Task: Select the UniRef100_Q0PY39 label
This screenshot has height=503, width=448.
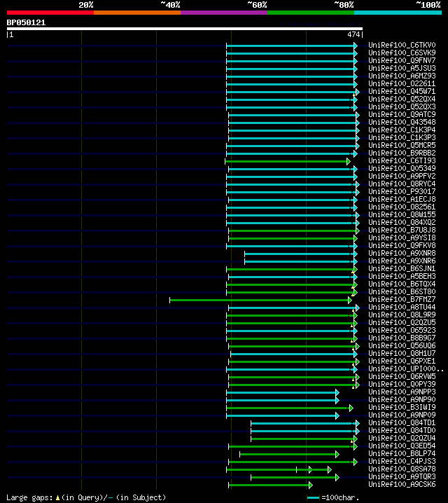Action: [x=402, y=384]
